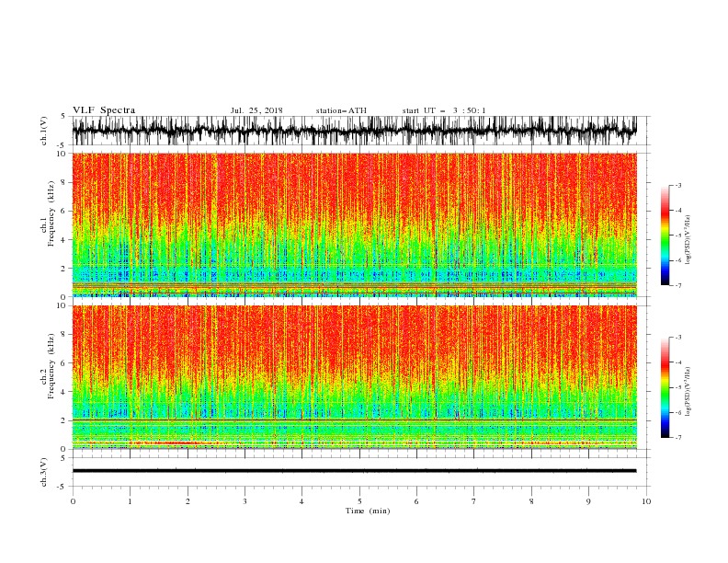
Task: Click the time axis tick label "7"
Action: point(474,501)
